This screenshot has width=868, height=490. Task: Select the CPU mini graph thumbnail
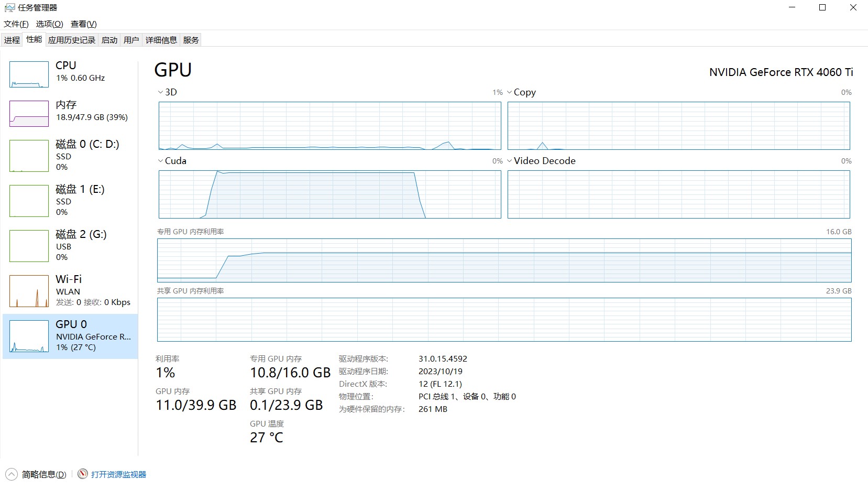(x=29, y=74)
